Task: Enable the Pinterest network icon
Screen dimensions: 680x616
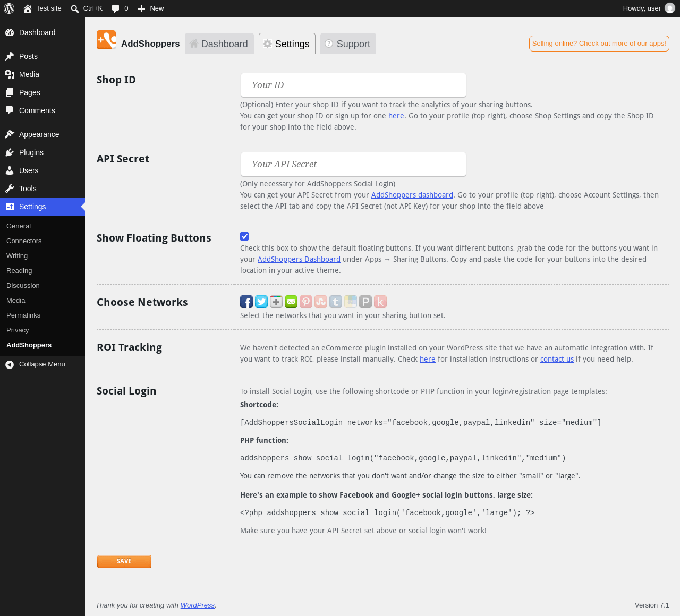Action: click(x=306, y=302)
